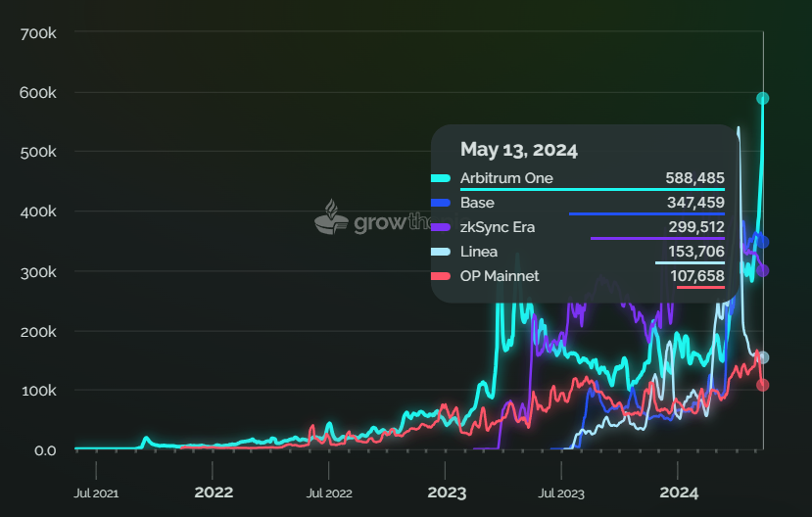Click the tooltip date May 13, 2024

pos(519,150)
